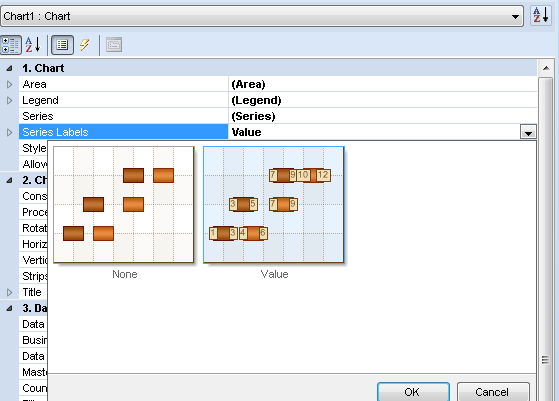
Task: Click the OK button
Action: [413, 392]
